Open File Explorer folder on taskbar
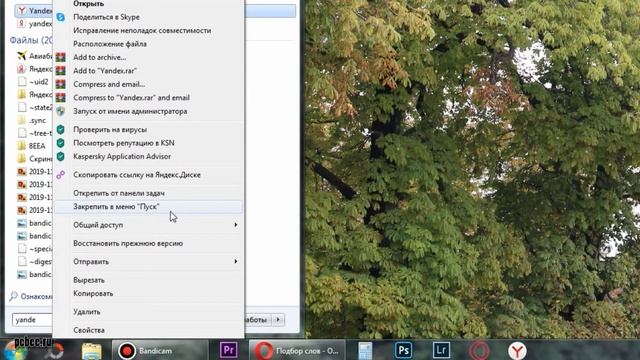The height and width of the screenshot is (360, 640). tap(91, 351)
